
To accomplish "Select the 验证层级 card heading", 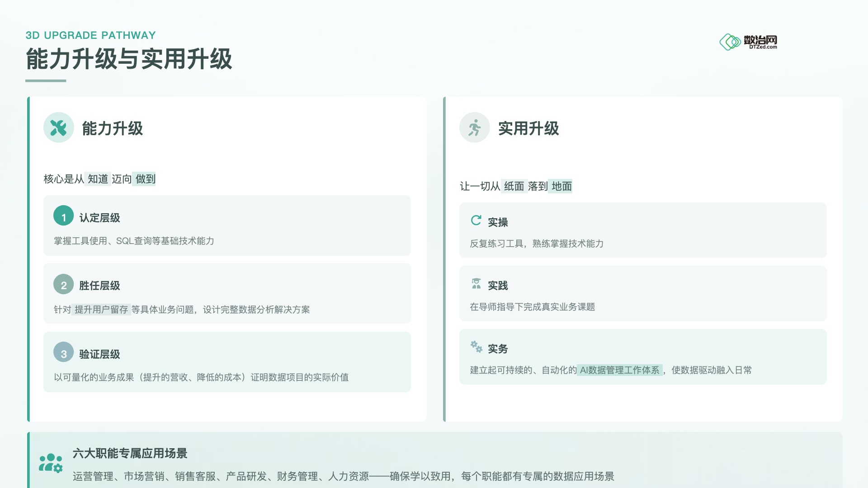I will pos(99,354).
